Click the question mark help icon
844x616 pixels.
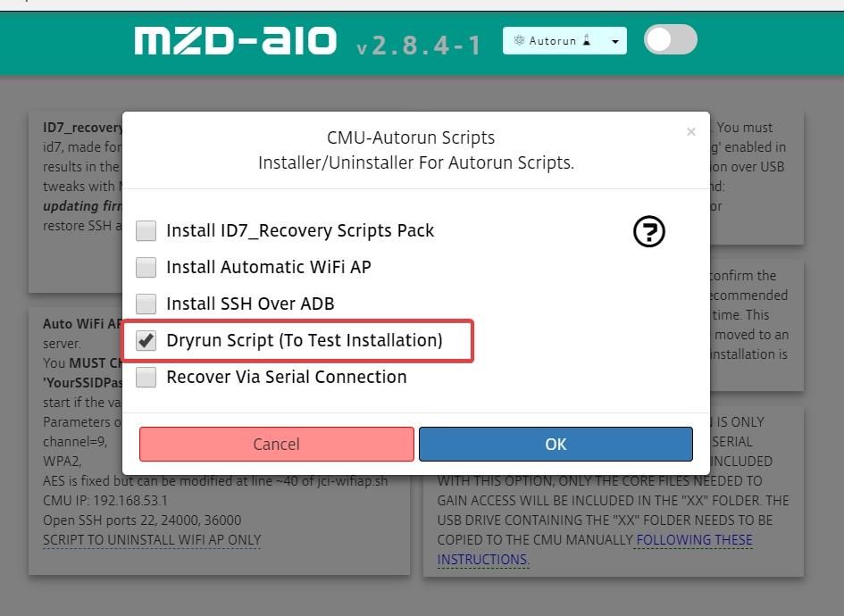(x=648, y=231)
